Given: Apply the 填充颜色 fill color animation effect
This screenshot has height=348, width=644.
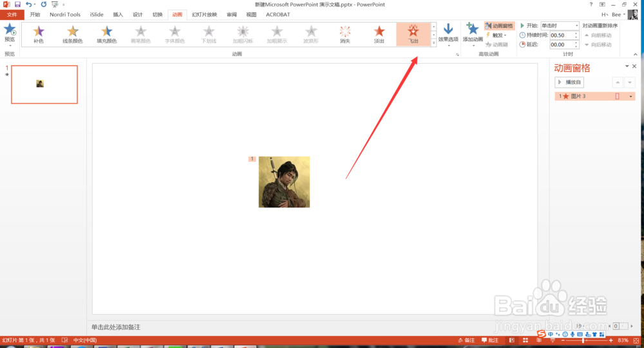Looking at the screenshot, I should (x=107, y=34).
